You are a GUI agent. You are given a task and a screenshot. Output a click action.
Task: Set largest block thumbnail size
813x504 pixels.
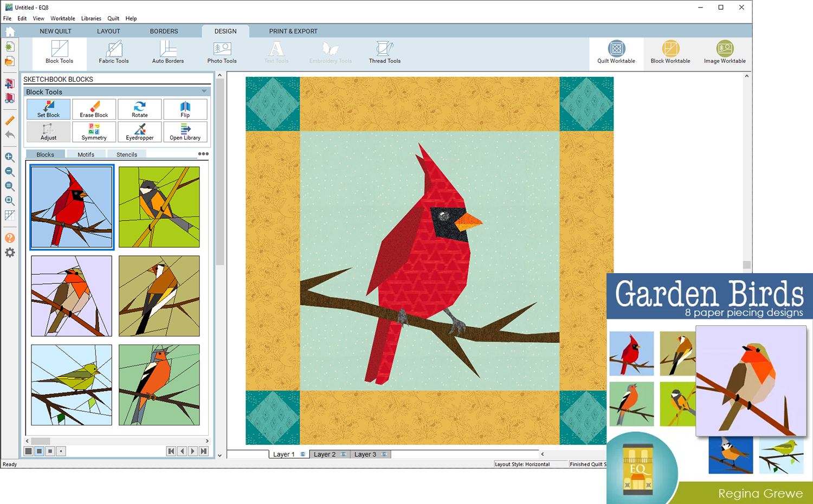[x=29, y=451]
